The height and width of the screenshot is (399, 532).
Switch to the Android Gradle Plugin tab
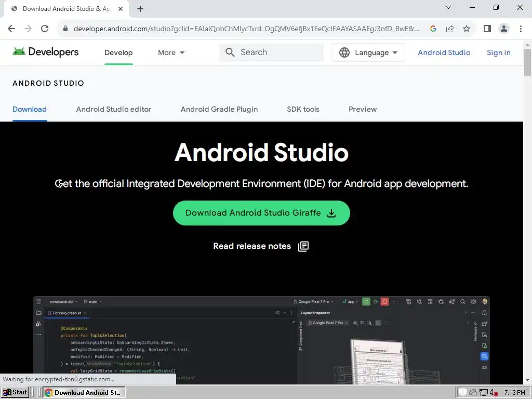[x=219, y=109]
